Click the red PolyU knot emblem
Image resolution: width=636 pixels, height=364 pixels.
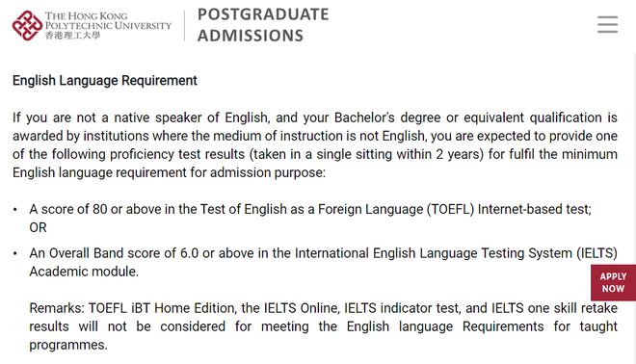[27, 26]
